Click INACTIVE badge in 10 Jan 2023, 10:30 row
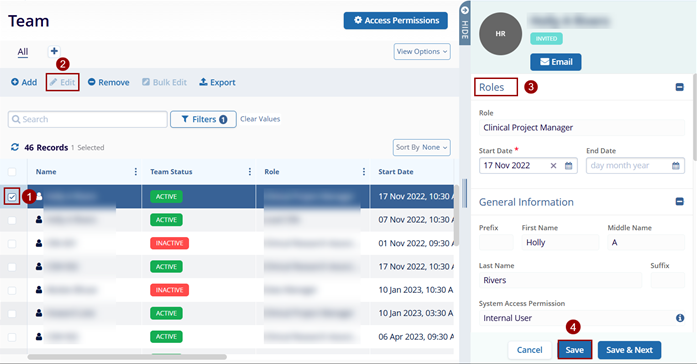Screen dimensions: 697x364 169,290
